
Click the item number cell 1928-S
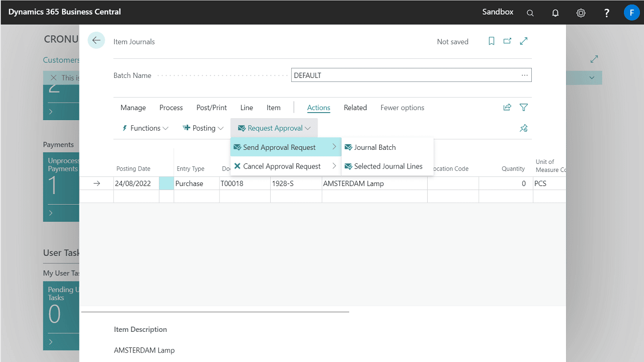coord(296,184)
